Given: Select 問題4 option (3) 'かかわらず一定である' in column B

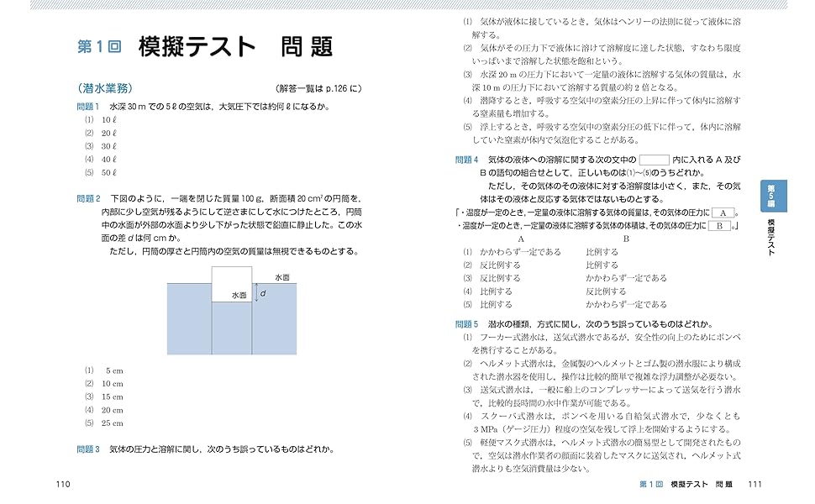Looking at the screenshot, I should (x=626, y=278).
